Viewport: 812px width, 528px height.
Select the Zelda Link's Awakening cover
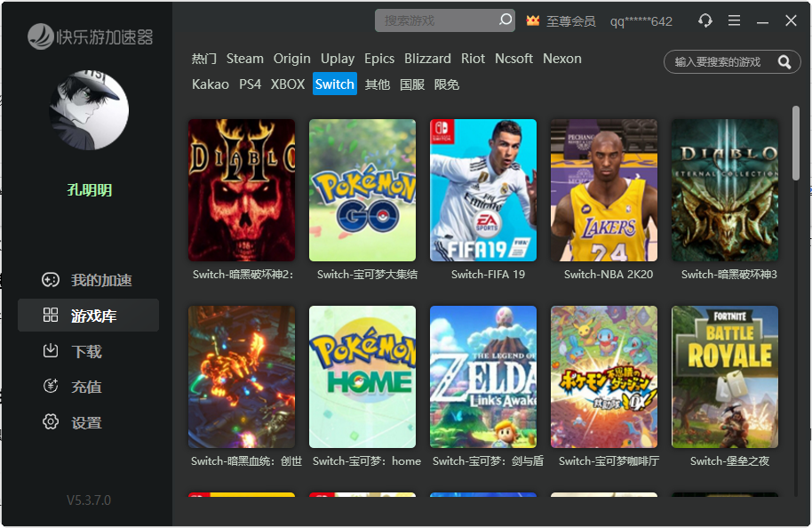(x=483, y=377)
